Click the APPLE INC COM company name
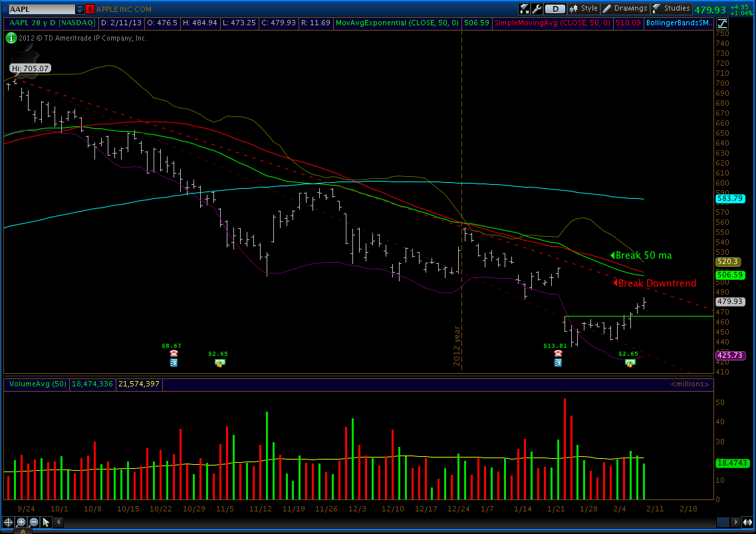Viewport: 756px width, 534px height. (124, 9)
